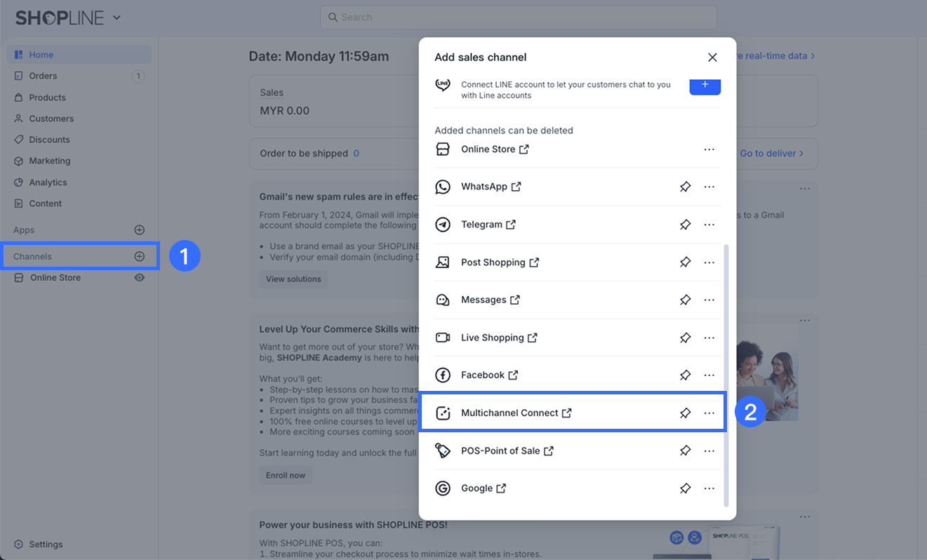Toggle Online Store visibility eye icon
The image size is (927, 560).
click(140, 278)
